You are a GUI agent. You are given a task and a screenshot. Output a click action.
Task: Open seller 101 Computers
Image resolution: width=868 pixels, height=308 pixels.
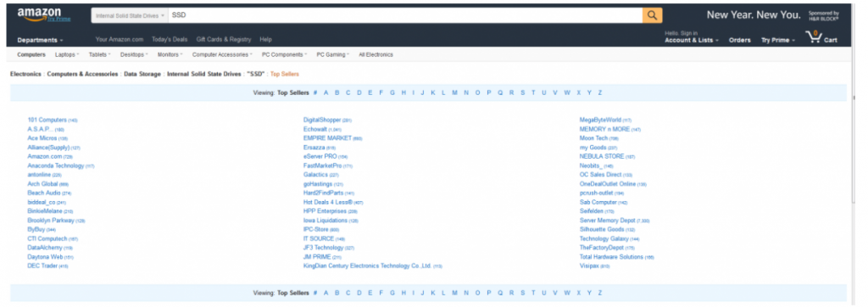tap(47, 120)
